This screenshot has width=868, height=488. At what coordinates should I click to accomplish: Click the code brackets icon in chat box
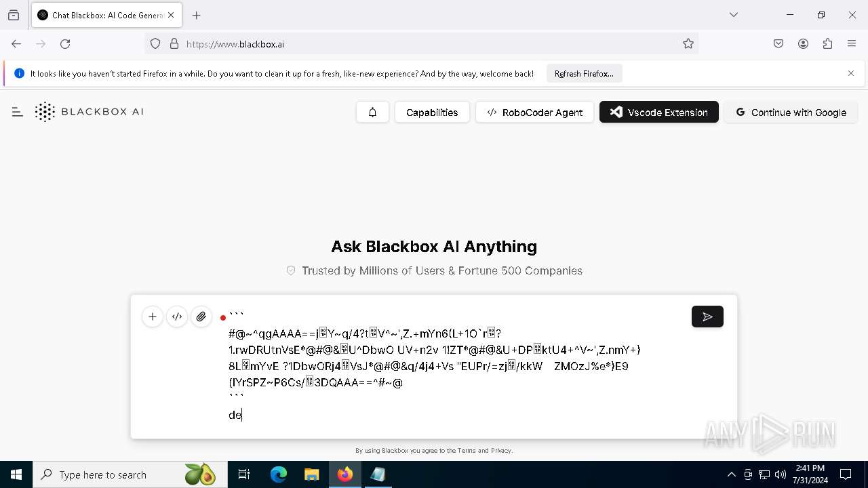177,317
